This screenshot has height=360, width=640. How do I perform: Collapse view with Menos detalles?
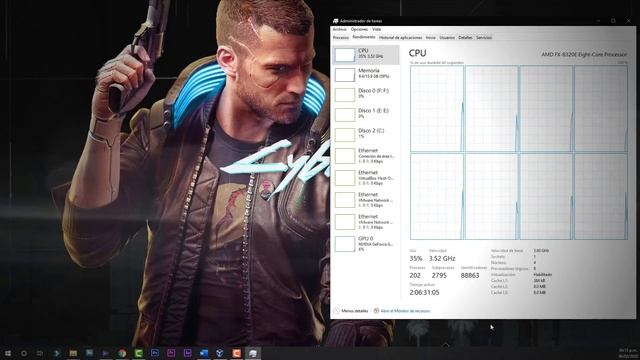point(354,311)
